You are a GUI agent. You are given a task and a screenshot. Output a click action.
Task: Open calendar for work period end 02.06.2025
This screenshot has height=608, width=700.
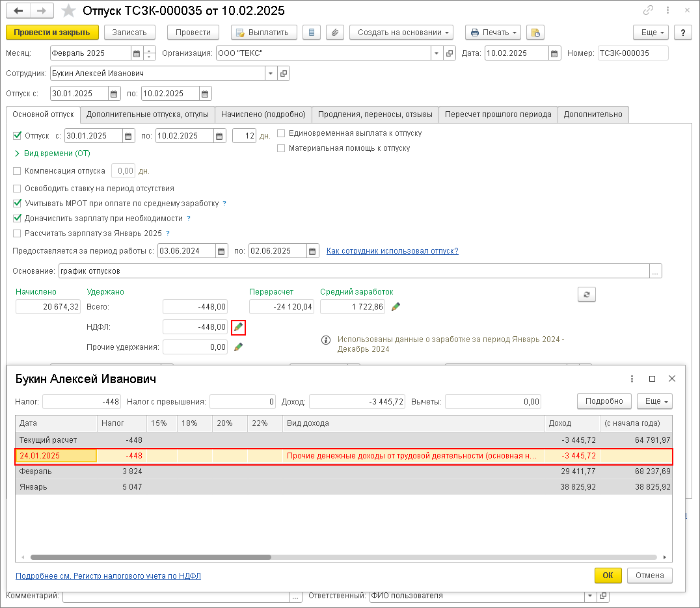pos(312,251)
